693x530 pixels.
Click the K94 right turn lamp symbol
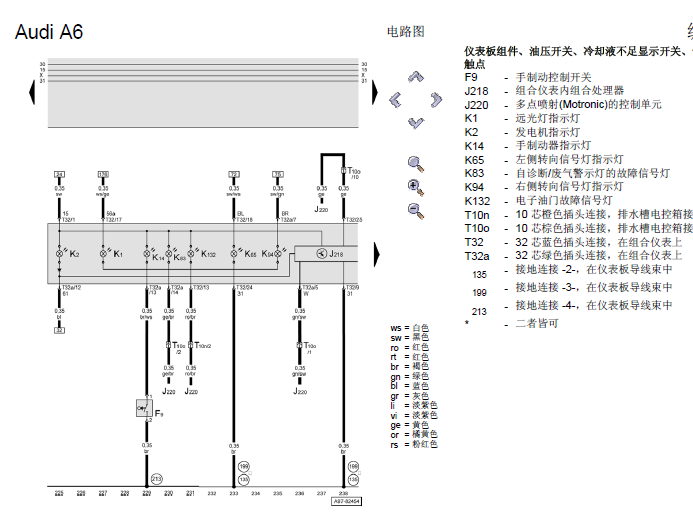tap(278, 253)
